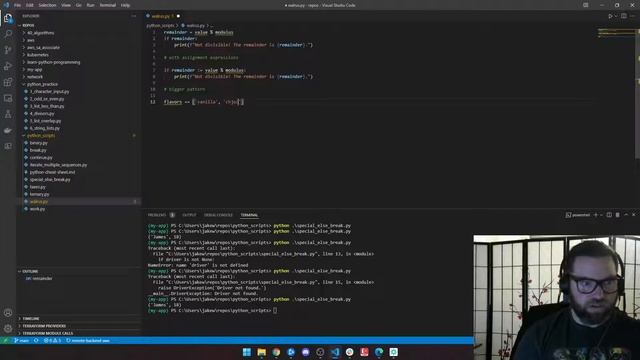Open Microsoft Edge from the taskbar

tap(379, 352)
